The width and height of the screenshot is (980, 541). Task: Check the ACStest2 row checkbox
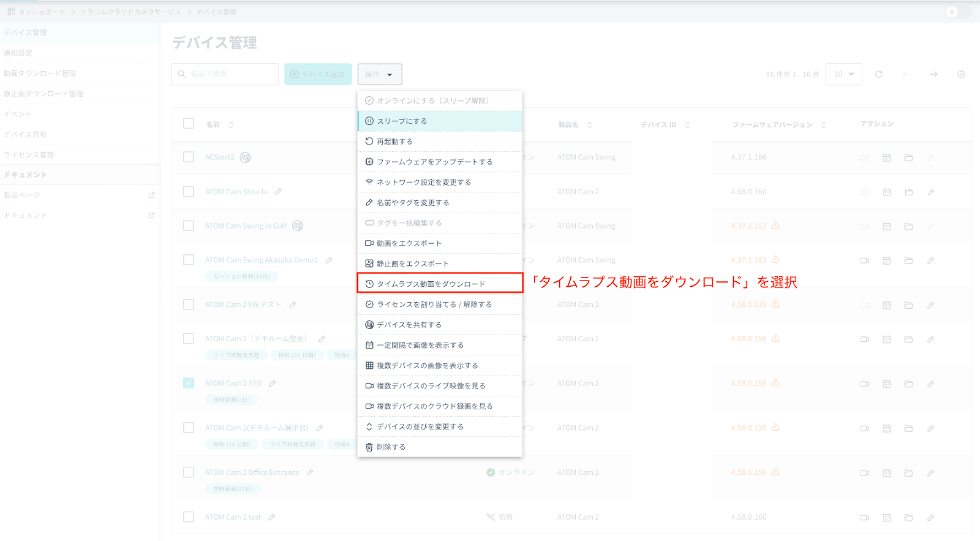[189, 157]
